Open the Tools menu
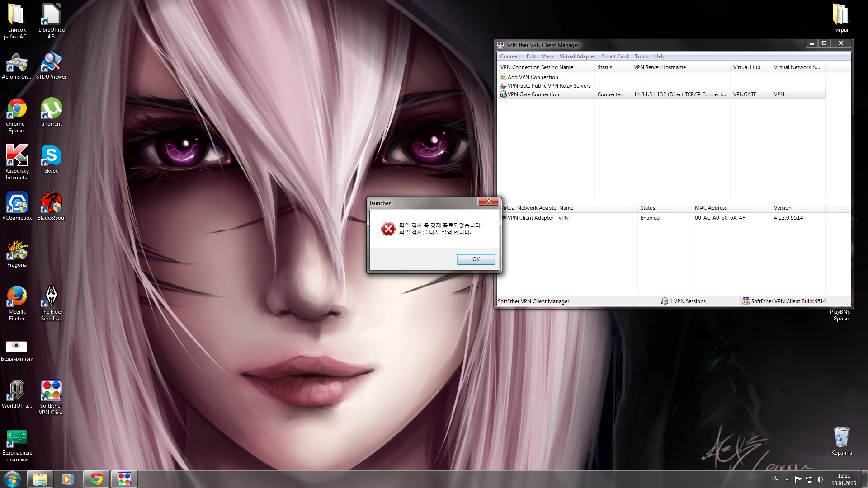868x488 pixels. pos(641,56)
